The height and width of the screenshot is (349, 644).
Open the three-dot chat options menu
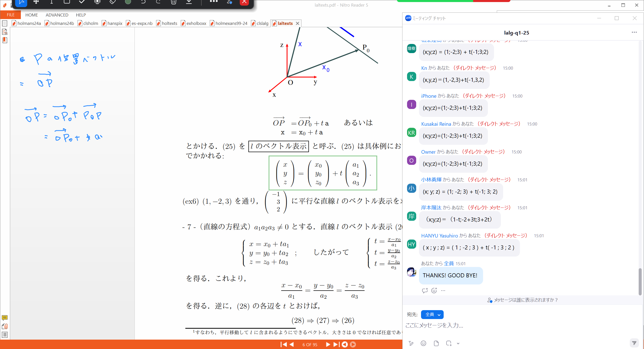[634, 32]
